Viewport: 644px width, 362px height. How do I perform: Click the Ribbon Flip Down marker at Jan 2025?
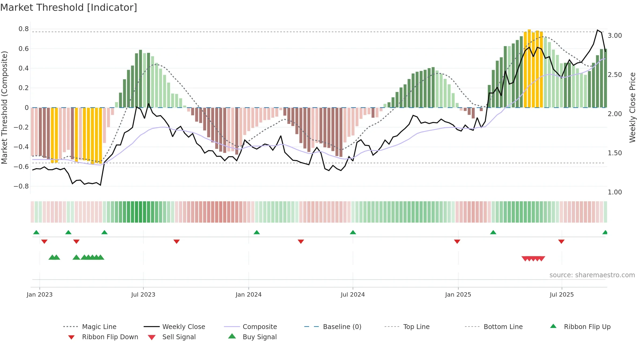pyautogui.click(x=457, y=242)
